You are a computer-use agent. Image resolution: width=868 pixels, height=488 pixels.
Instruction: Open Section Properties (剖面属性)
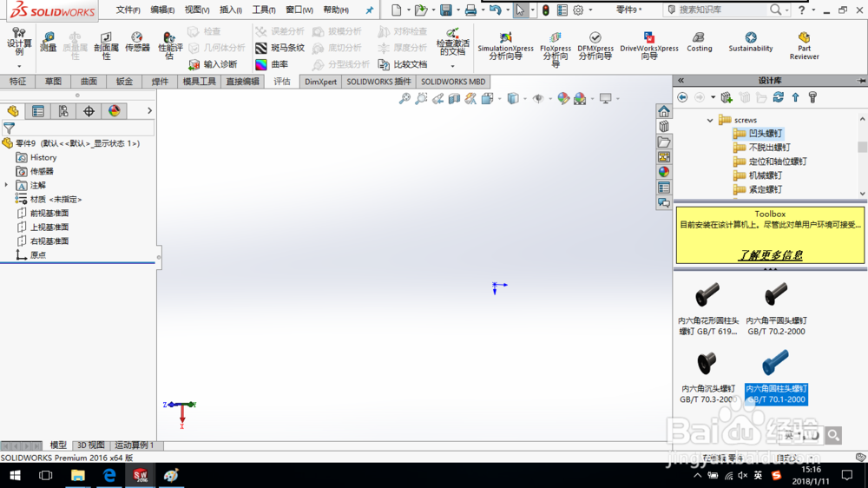click(106, 45)
